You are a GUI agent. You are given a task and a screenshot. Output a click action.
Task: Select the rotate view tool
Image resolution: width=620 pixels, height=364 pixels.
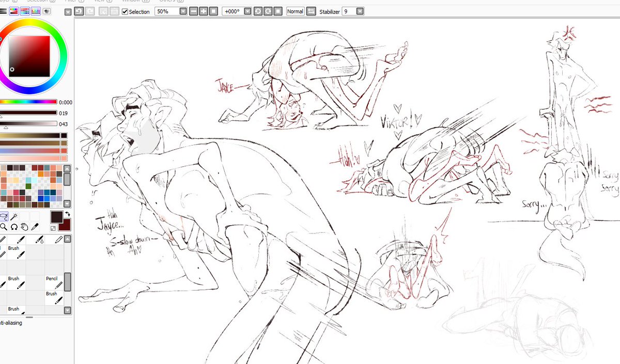[x=14, y=227]
